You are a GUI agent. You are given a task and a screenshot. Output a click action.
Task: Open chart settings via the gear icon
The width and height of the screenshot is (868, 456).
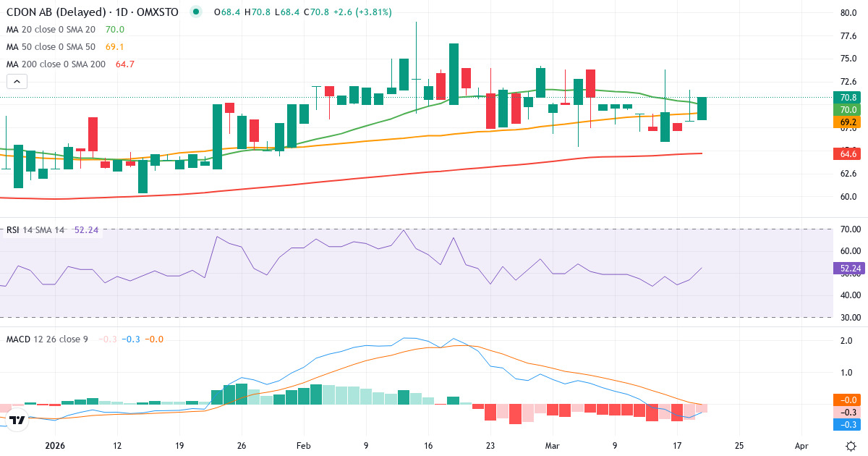(849, 447)
